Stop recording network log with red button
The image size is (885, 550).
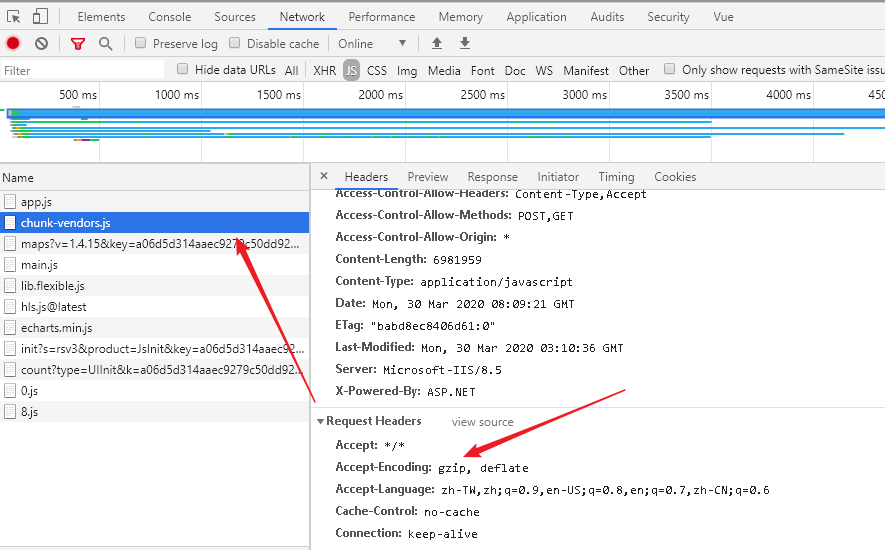[x=13, y=43]
